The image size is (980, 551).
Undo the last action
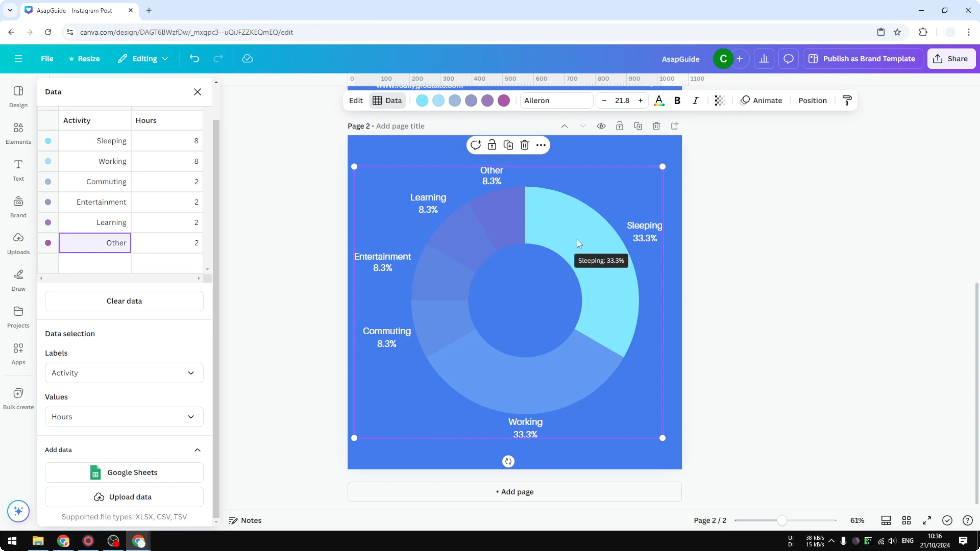(x=194, y=58)
